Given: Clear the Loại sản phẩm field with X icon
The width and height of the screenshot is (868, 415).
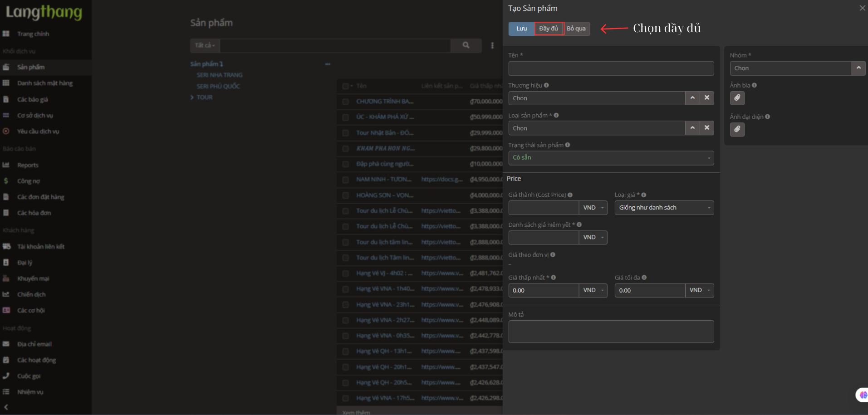Looking at the screenshot, I should (x=706, y=128).
